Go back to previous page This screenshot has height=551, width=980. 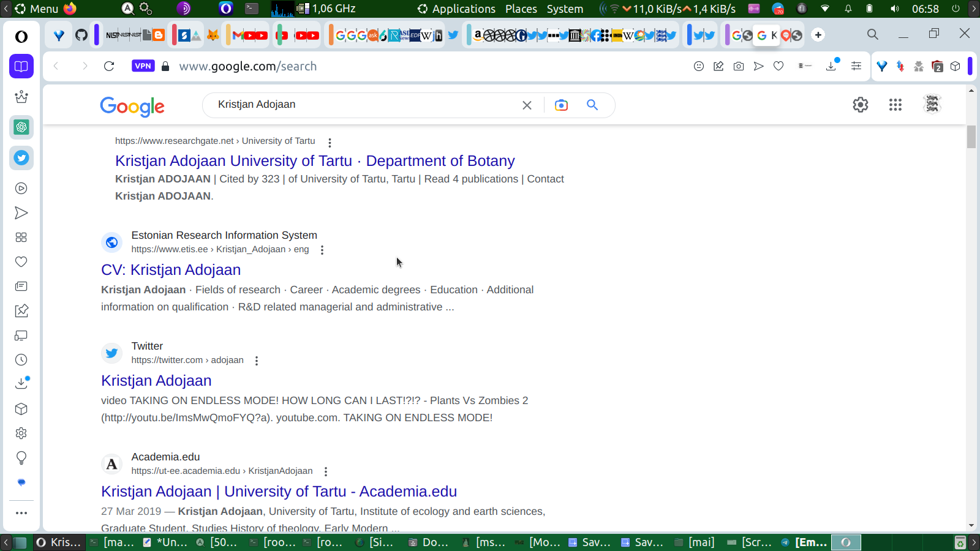56,66
